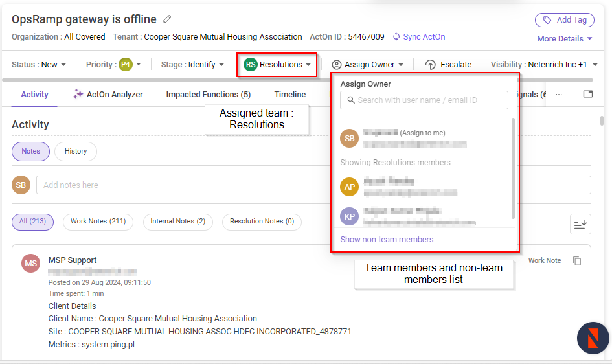
Task: Click the sort notes order icon
Action: pyautogui.click(x=580, y=224)
